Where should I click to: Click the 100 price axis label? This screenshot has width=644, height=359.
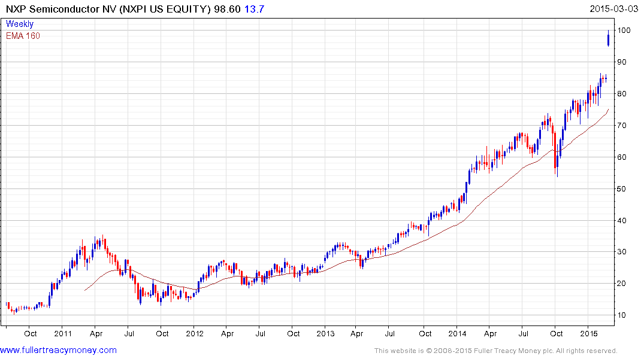pos(624,31)
